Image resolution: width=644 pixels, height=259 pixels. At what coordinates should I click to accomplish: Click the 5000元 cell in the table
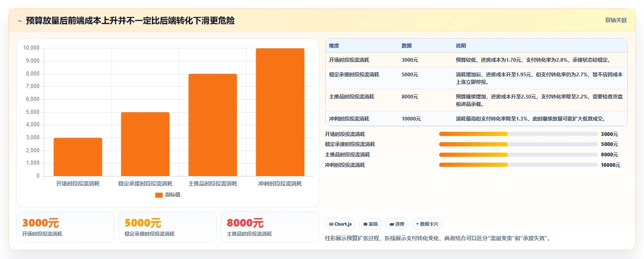click(x=410, y=75)
